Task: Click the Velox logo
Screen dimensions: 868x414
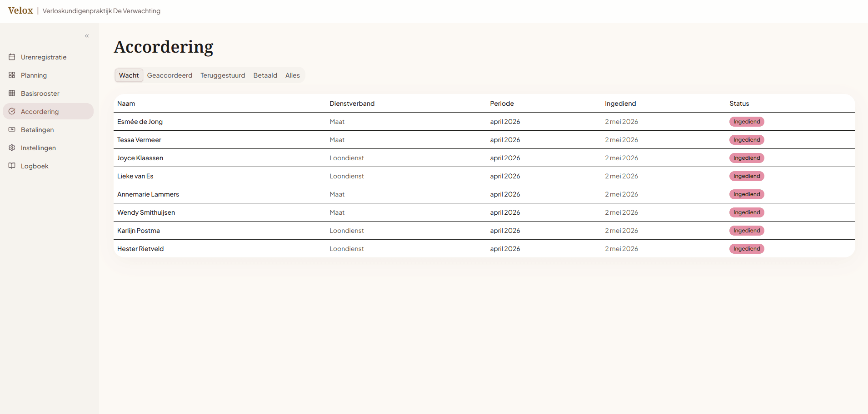Action: (x=20, y=10)
